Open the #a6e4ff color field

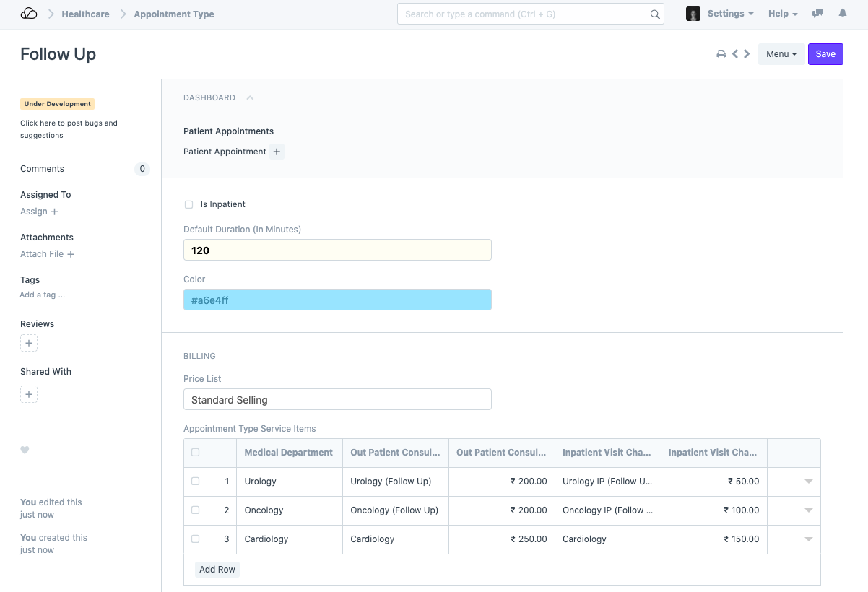click(x=337, y=300)
